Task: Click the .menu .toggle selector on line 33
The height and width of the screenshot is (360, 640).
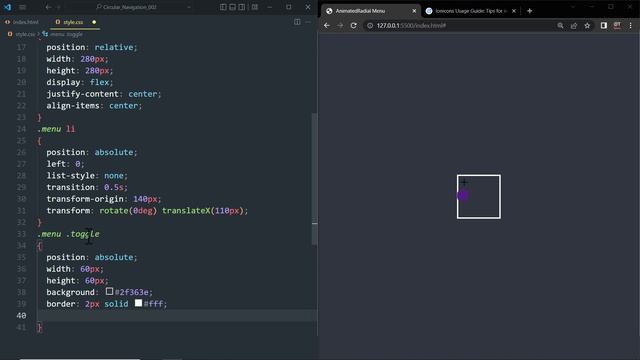Action: click(x=68, y=234)
